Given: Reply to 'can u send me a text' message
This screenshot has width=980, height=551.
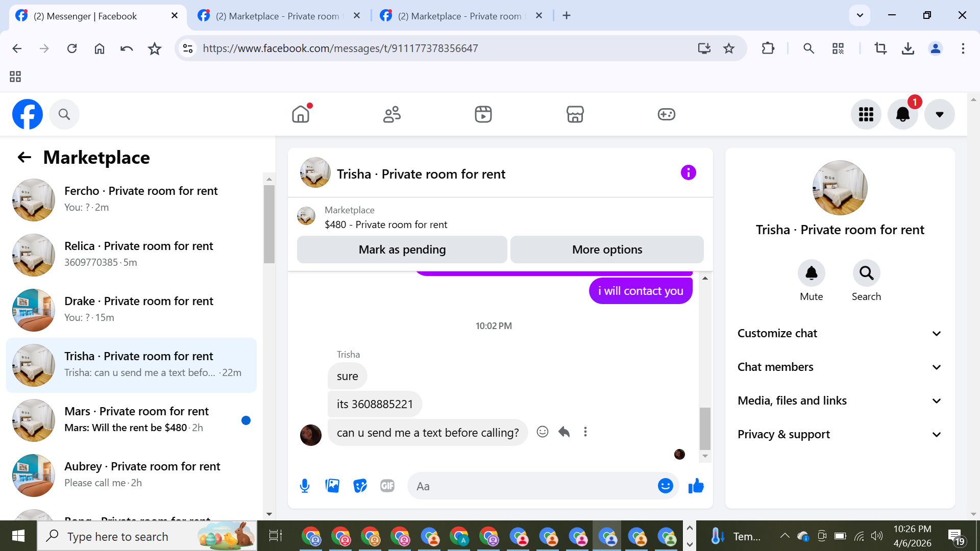Looking at the screenshot, I should (564, 432).
